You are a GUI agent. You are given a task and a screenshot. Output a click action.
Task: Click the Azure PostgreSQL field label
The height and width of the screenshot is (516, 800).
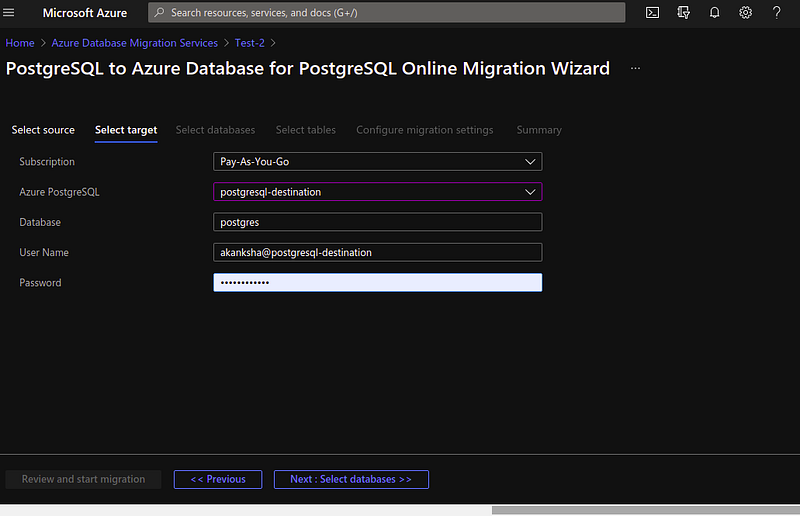59,192
